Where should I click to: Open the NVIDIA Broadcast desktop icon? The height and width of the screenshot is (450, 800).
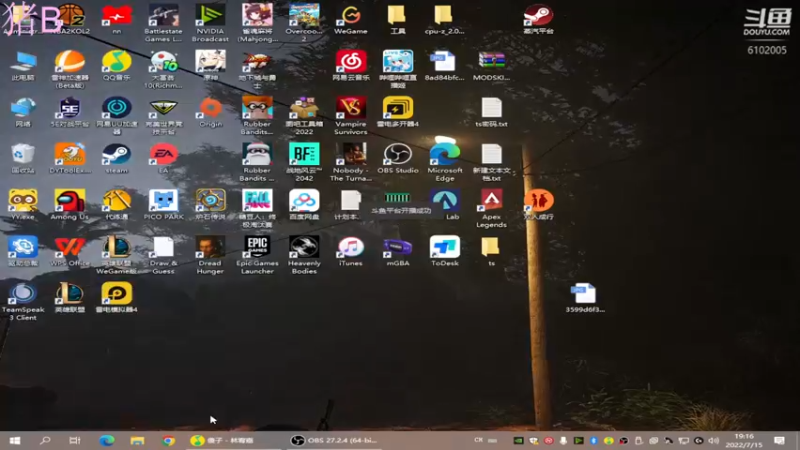click(x=210, y=22)
